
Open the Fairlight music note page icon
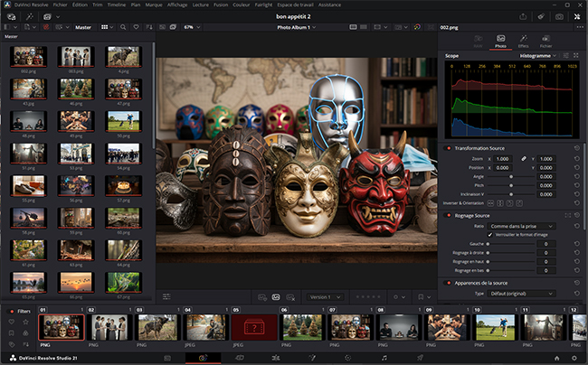[x=384, y=358]
